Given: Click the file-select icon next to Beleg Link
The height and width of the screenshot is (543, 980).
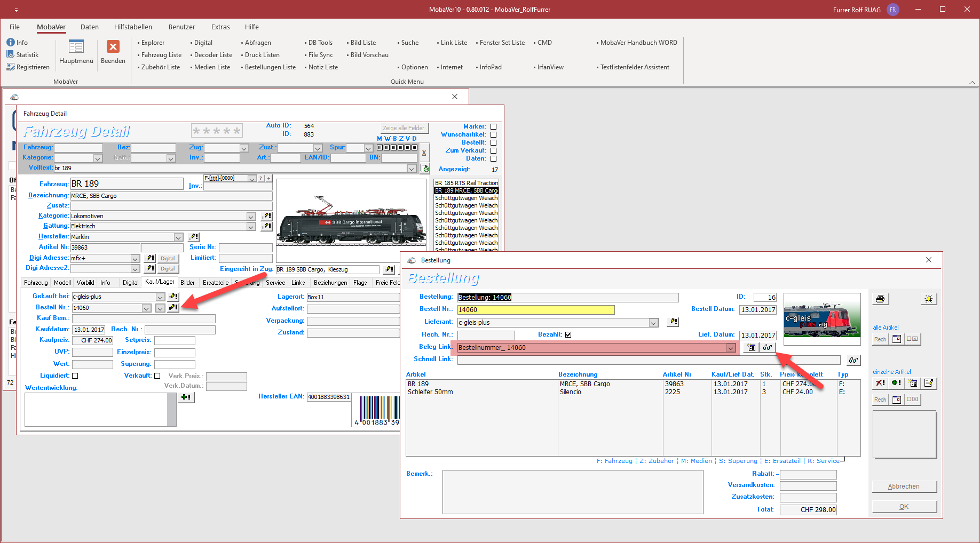Looking at the screenshot, I should (x=752, y=348).
